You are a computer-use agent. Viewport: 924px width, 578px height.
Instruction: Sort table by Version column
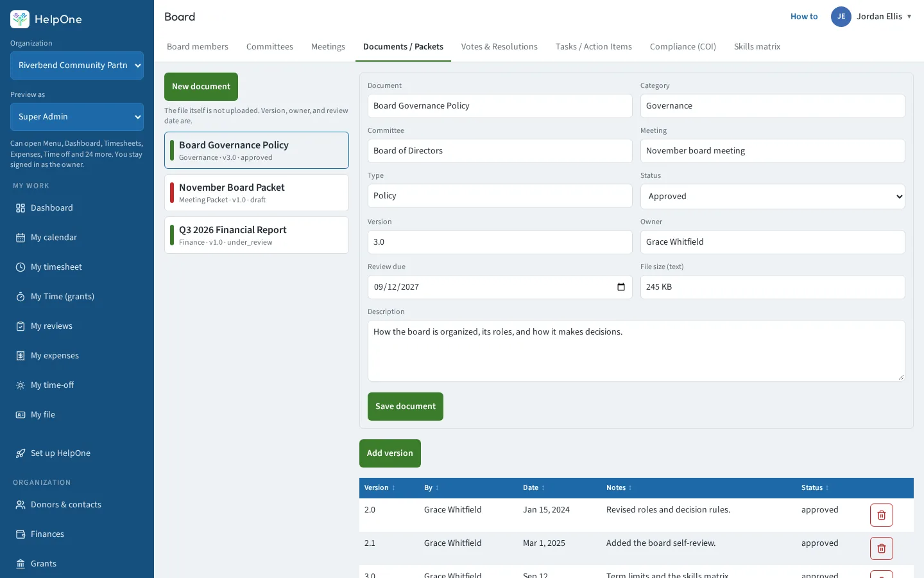tap(380, 488)
